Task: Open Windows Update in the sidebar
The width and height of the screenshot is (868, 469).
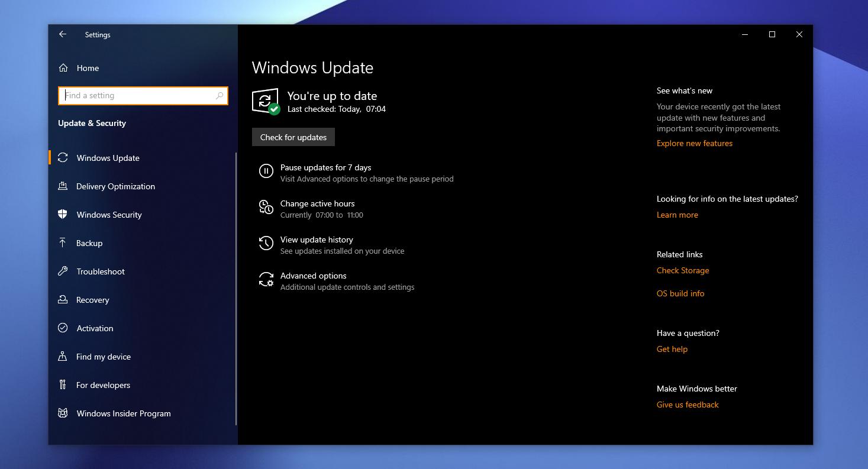Action: pyautogui.click(x=142, y=158)
